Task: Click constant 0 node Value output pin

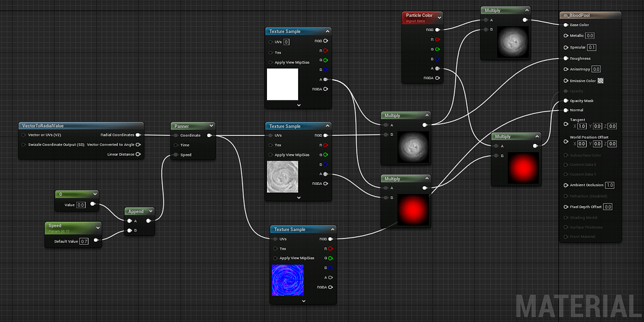Action: point(93,204)
